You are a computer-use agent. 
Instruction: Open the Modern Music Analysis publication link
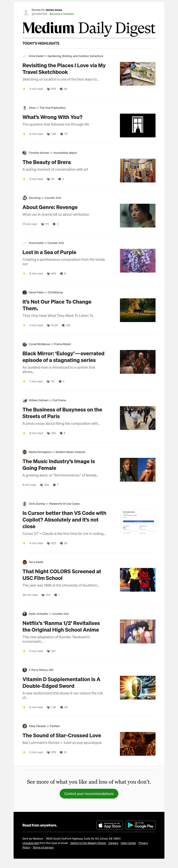(x=70, y=452)
